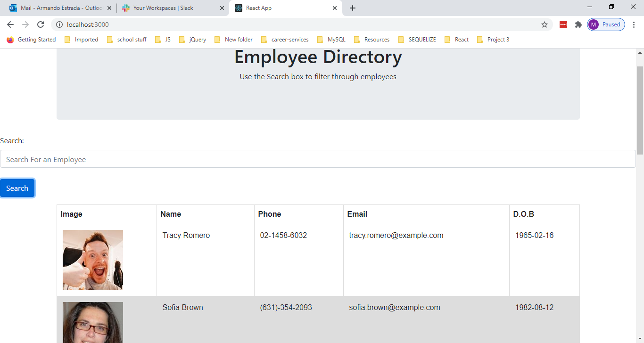Screen dimensions: 644x343
Task: Open a new browser tab
Action: [352, 8]
